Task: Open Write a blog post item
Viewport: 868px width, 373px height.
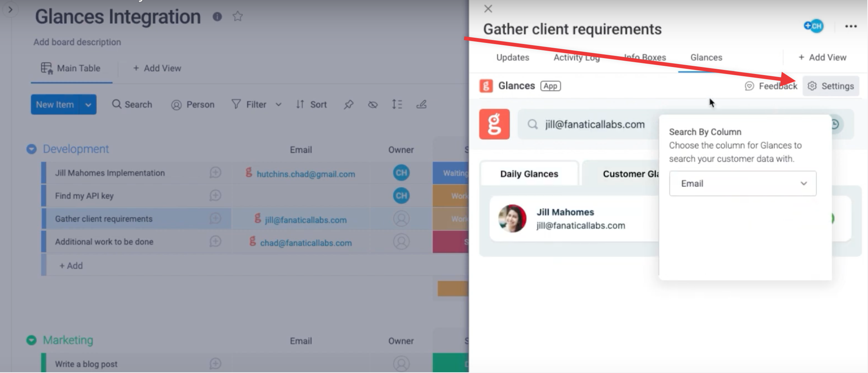Action: coord(86,364)
